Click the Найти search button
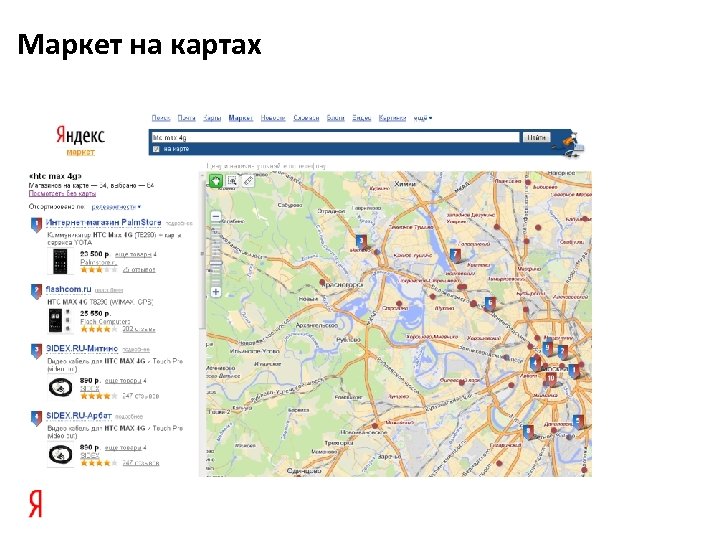The height and width of the screenshot is (540, 720). click(536, 137)
